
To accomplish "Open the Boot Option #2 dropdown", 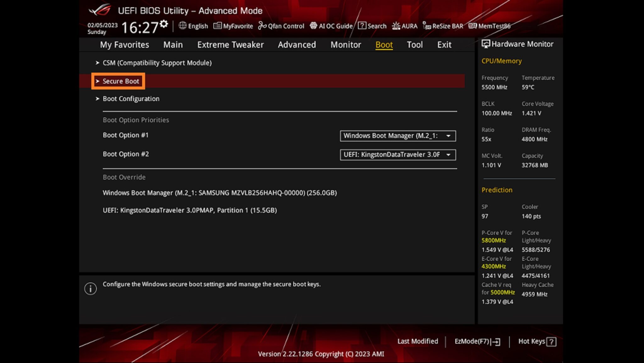I will coord(397,155).
